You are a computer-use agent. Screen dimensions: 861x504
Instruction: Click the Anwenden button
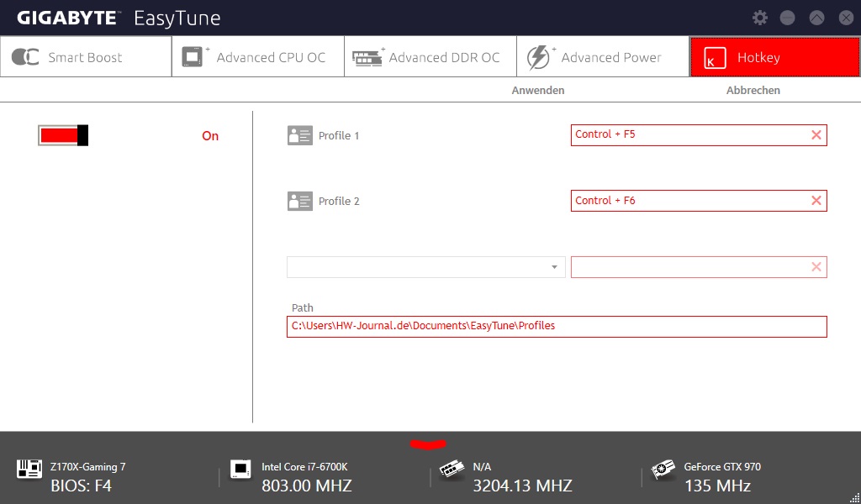(537, 91)
